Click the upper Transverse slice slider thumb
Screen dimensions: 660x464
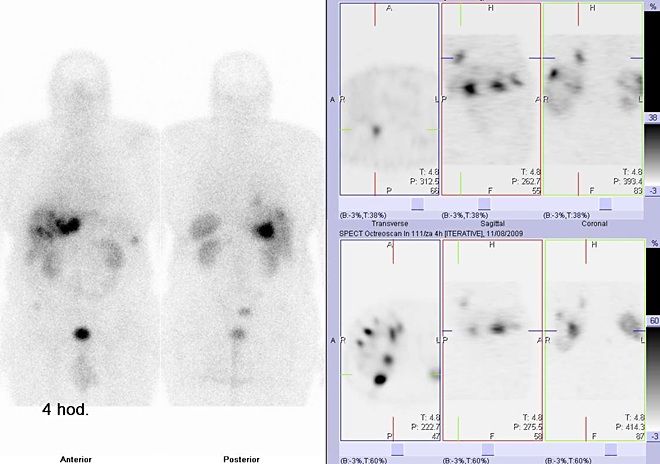point(417,203)
